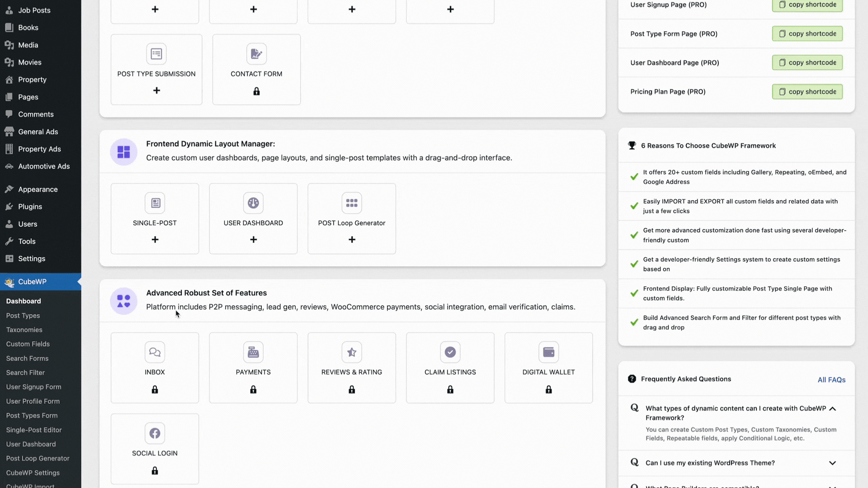Click the Post Loop Generator add button

click(x=352, y=239)
